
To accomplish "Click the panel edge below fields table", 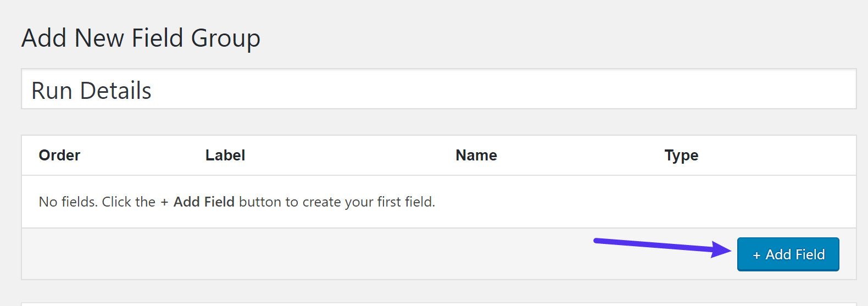I will coord(438,303).
